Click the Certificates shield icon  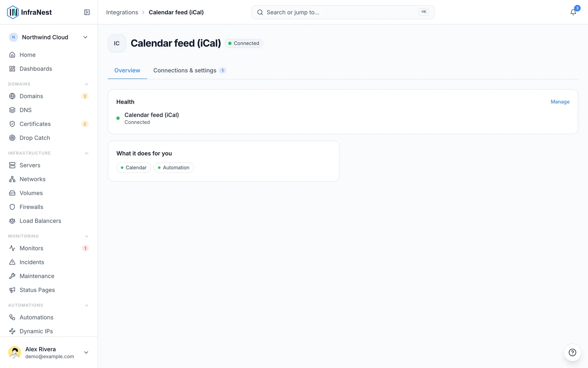12,124
